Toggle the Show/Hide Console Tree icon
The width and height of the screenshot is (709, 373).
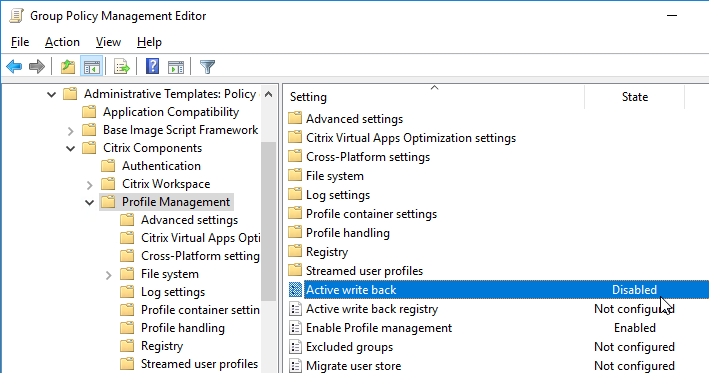coord(92,67)
